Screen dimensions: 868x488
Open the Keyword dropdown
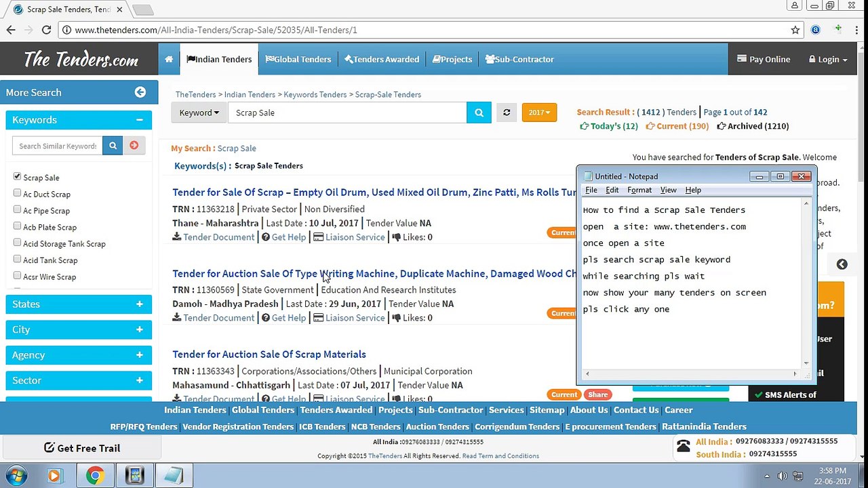pyautogui.click(x=199, y=113)
